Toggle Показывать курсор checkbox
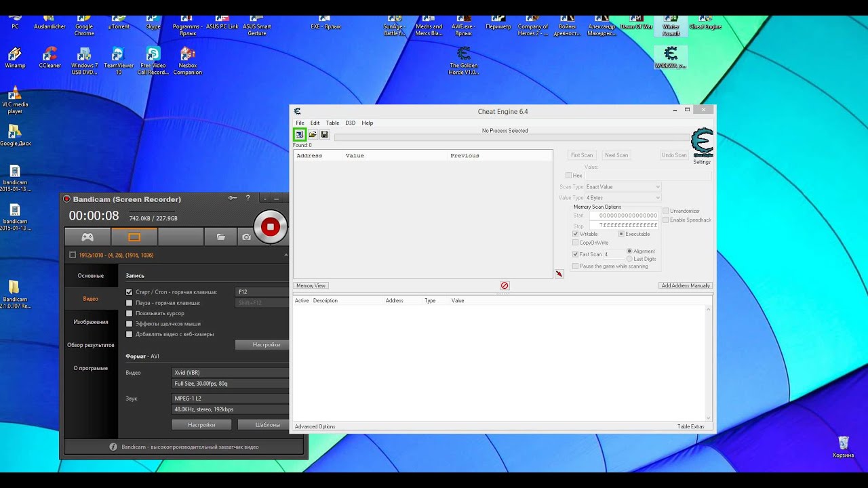Screen dimensions: 868x488 130,313
